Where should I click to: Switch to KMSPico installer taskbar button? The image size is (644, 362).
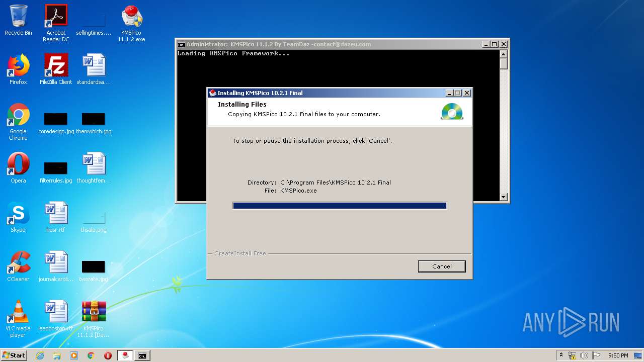pyautogui.click(x=125, y=355)
